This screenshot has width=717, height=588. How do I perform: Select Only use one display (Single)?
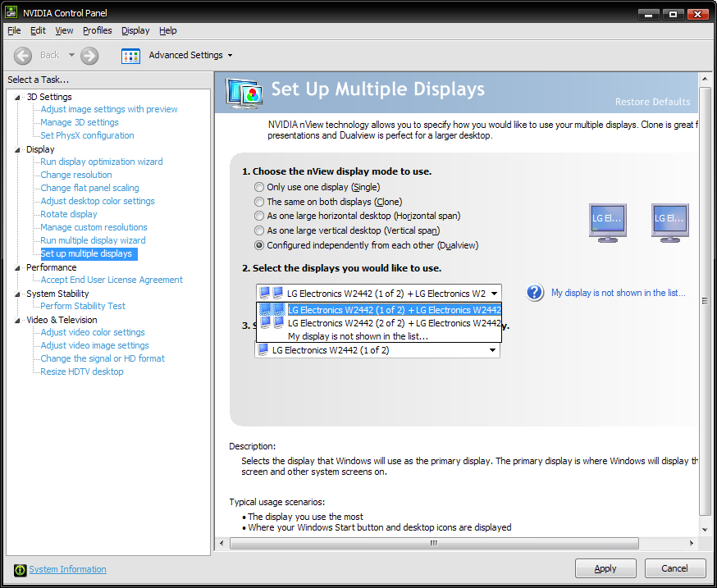(259, 187)
